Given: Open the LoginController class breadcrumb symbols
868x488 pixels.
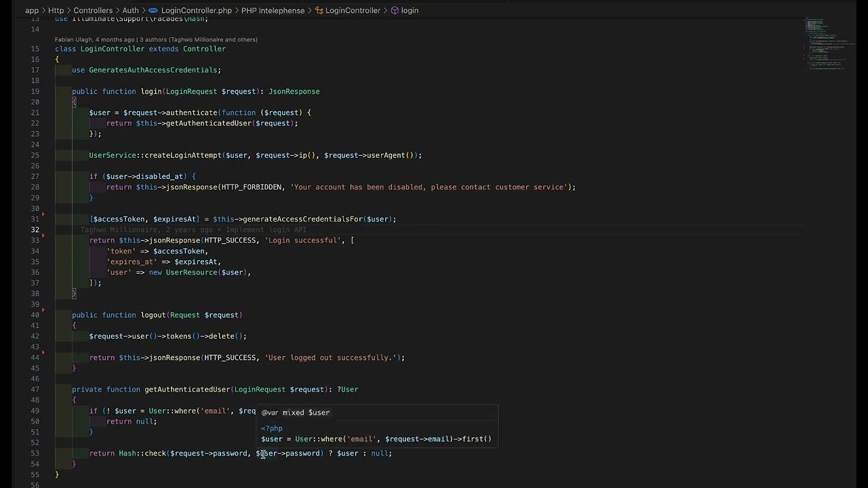Looking at the screenshot, I should 353,10.
